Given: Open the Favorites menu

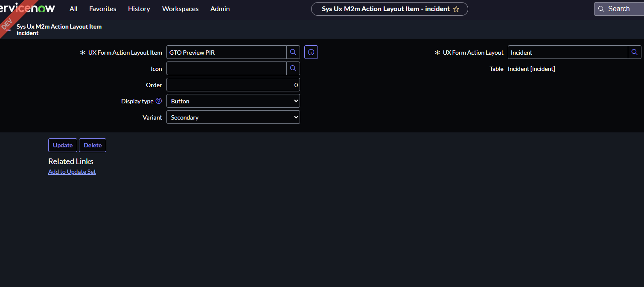Looking at the screenshot, I should [103, 9].
